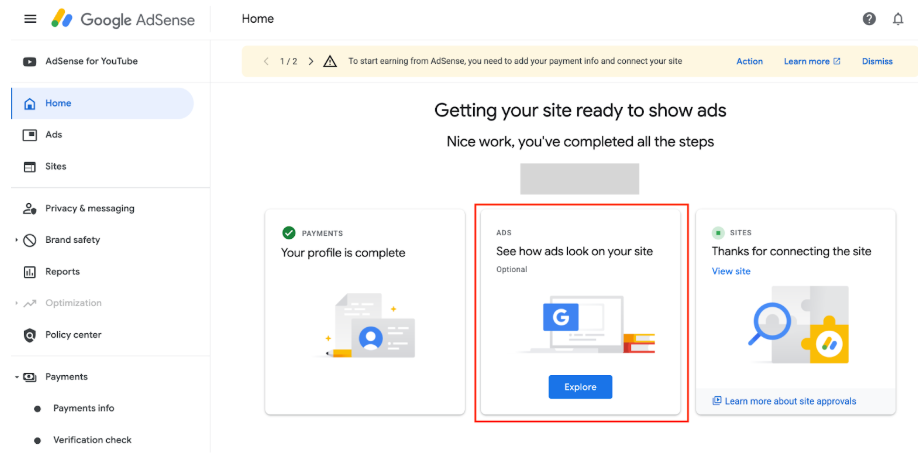The height and width of the screenshot is (462, 918).
Task: Open the View site link
Action: coord(731,271)
